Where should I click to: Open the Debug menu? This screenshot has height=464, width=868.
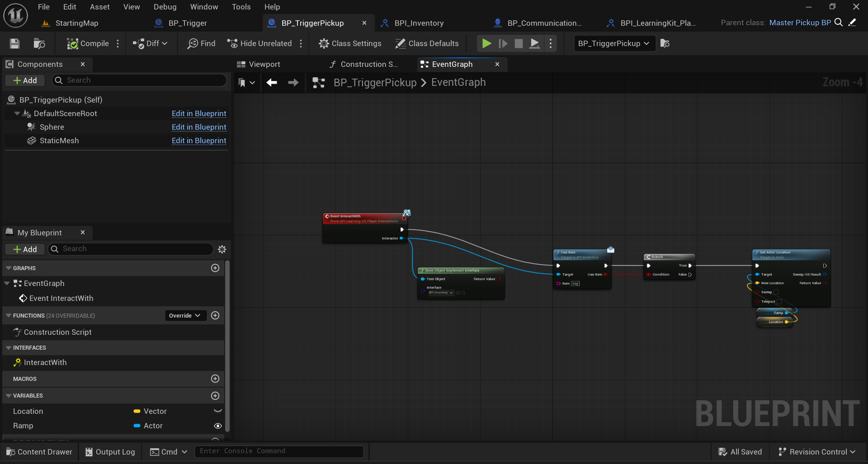(x=165, y=7)
